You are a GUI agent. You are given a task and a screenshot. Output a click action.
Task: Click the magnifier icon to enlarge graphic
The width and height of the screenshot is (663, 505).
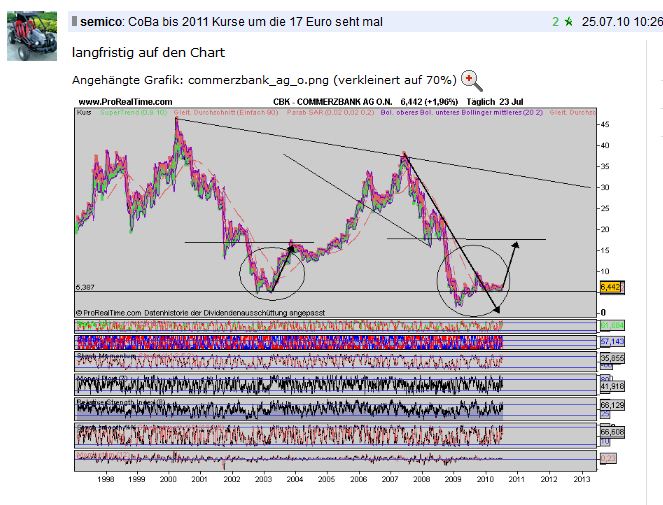point(471,80)
